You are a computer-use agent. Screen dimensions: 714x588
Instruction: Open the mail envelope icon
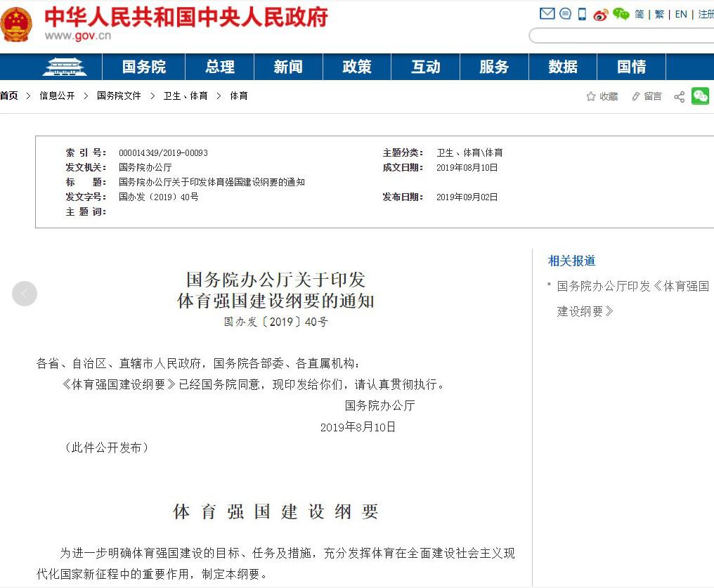pyautogui.click(x=547, y=13)
